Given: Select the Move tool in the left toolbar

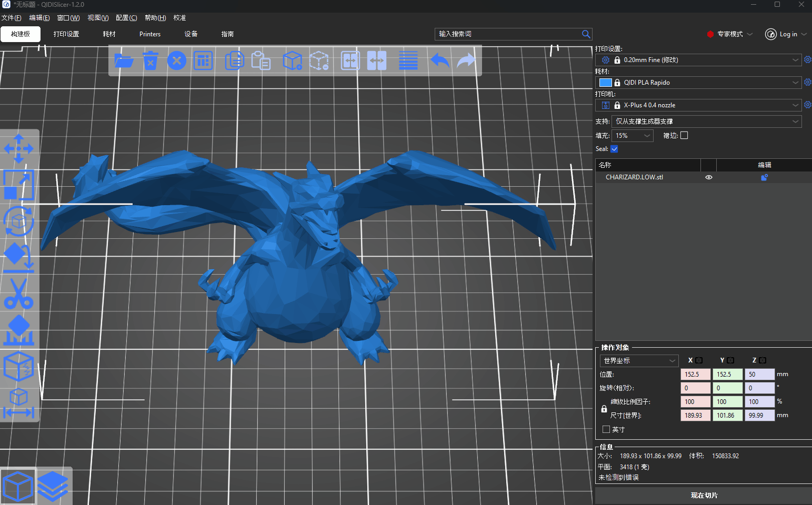Looking at the screenshot, I should [19, 148].
